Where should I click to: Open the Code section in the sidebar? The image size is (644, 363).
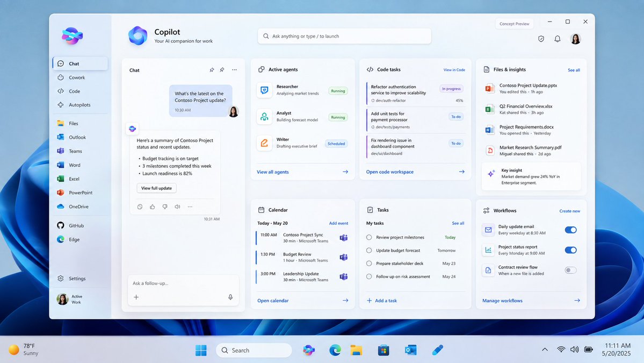pyautogui.click(x=80, y=91)
